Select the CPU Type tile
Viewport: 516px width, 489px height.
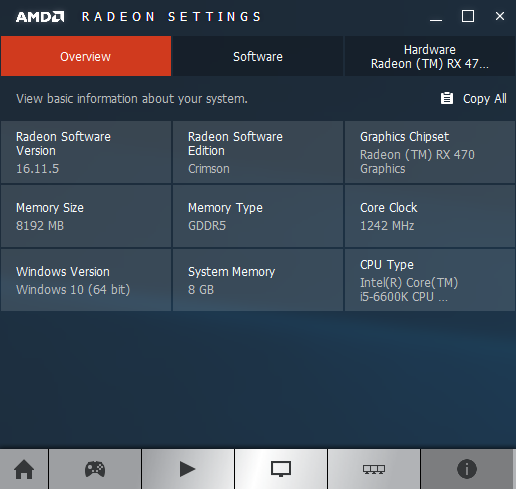tap(430, 280)
